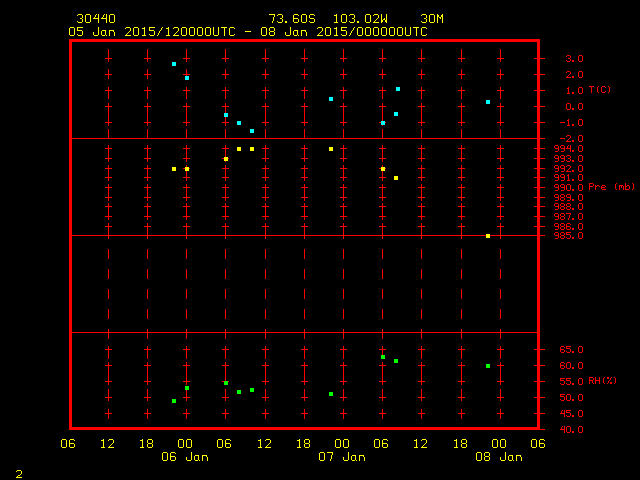Click the 65.0 RH tick label
640x480 pixels.
tap(571, 350)
